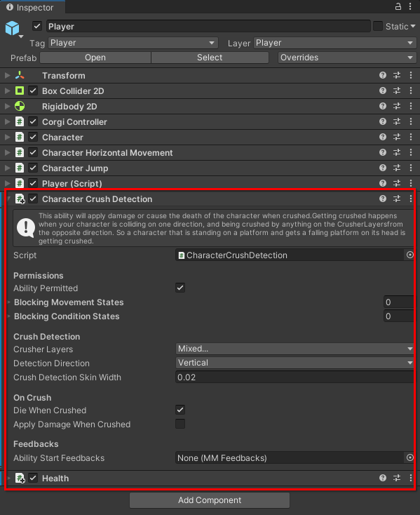Screen dimensions: 420x515
Task: Select the prefab asset in project
Action: pos(210,58)
